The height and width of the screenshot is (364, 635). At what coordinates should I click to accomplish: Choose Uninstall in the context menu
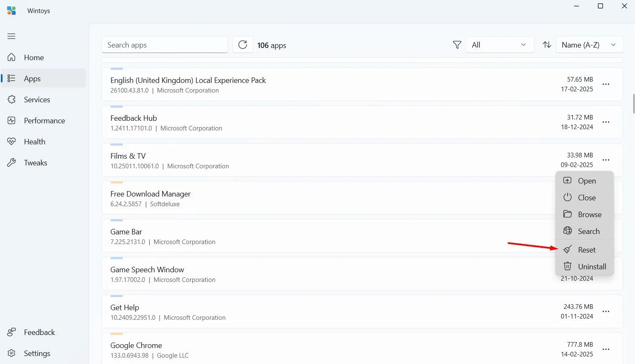point(584,267)
